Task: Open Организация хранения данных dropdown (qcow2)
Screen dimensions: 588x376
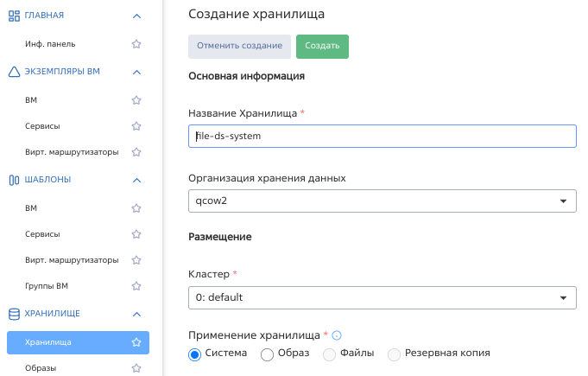Action: click(383, 201)
